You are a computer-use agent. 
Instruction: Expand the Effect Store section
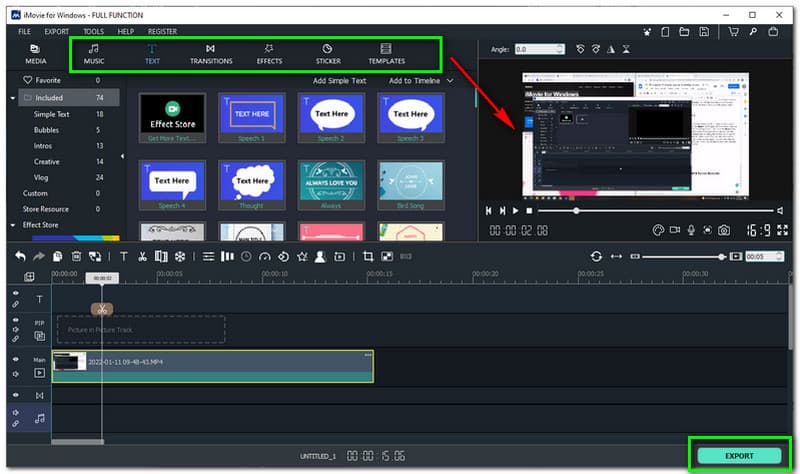click(11, 225)
